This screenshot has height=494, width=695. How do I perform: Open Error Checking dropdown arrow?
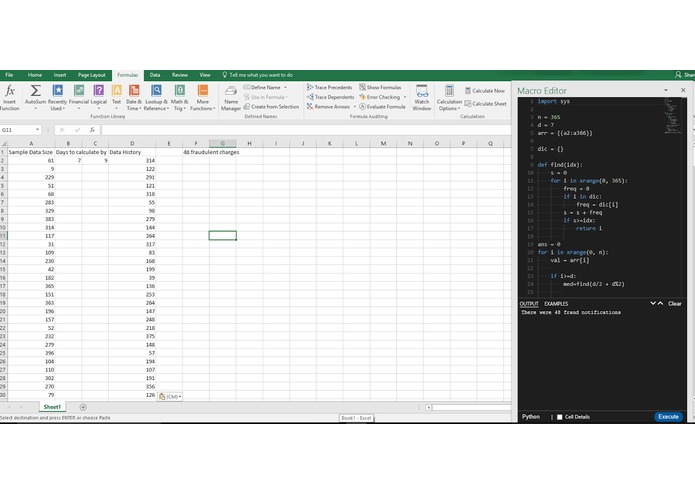[x=405, y=97]
